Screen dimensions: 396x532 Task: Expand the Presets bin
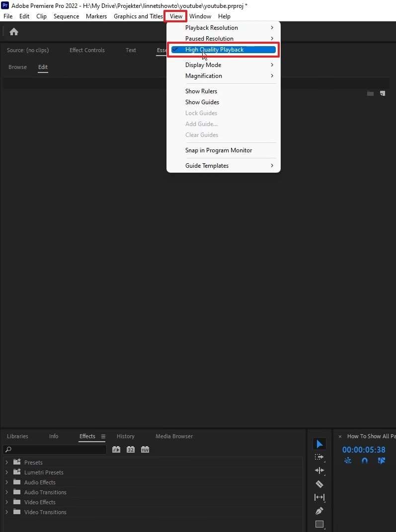point(7,462)
